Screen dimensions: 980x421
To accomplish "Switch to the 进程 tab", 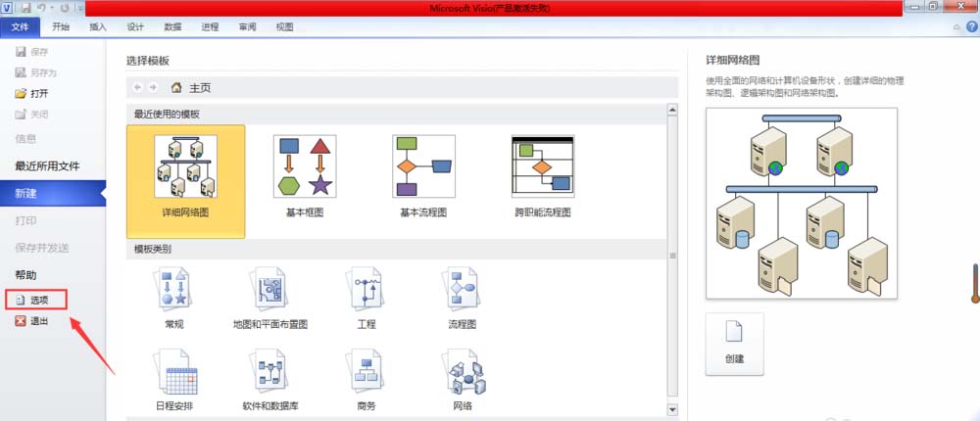I will pos(210,26).
